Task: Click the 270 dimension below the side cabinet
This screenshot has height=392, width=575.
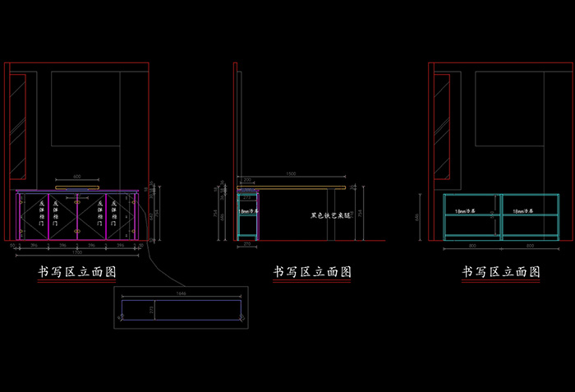Action: tap(247, 245)
